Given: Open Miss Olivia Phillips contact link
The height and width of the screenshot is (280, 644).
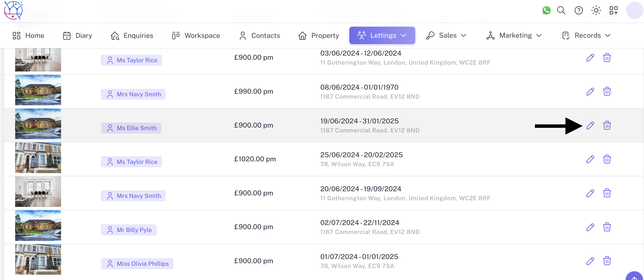Looking at the screenshot, I should (137, 264).
